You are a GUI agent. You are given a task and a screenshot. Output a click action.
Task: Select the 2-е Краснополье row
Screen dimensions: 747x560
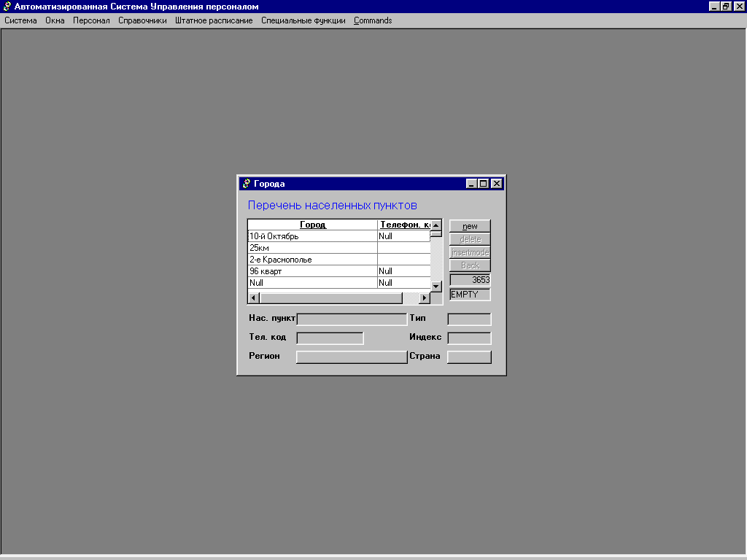pyautogui.click(x=312, y=260)
